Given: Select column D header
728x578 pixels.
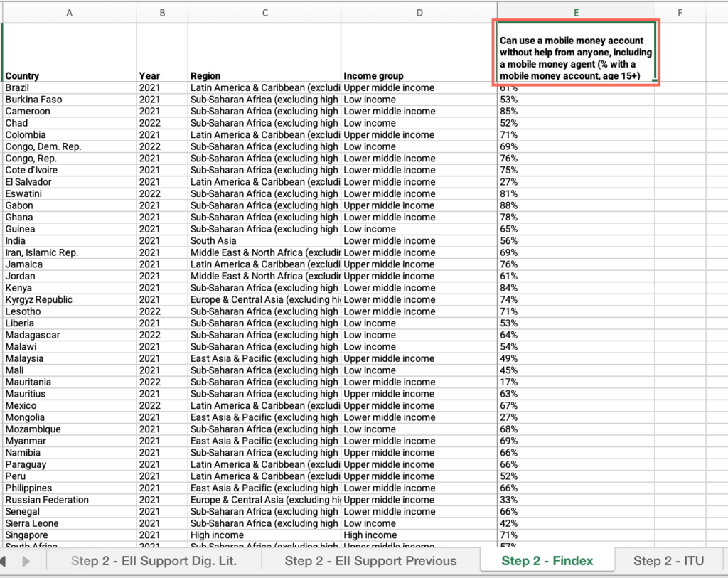Looking at the screenshot, I should coord(419,13).
